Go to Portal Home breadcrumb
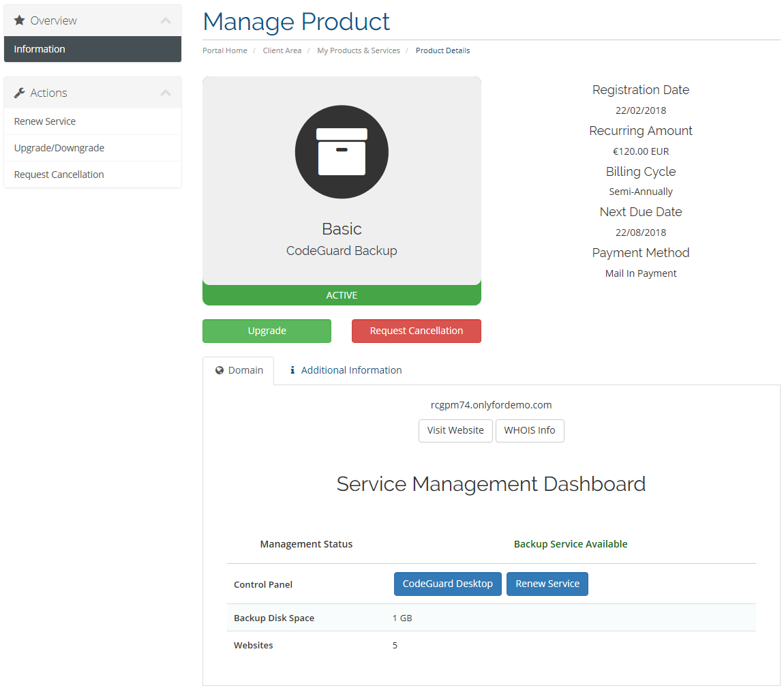Viewport: 784px width, 690px height. tap(224, 50)
